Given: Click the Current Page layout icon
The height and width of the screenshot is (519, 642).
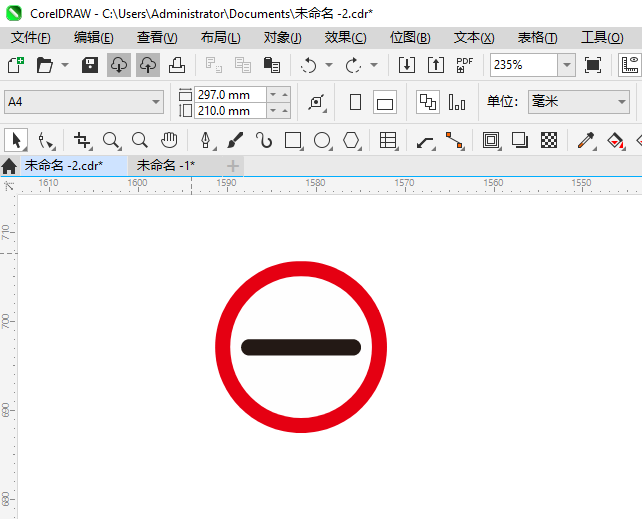Looking at the screenshot, I should click(x=457, y=102).
